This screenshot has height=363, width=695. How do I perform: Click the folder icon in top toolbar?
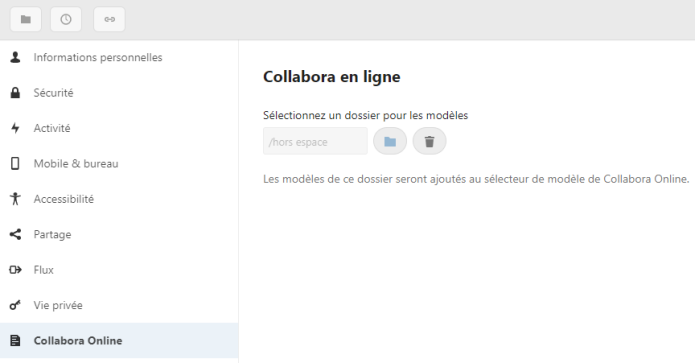(26, 20)
